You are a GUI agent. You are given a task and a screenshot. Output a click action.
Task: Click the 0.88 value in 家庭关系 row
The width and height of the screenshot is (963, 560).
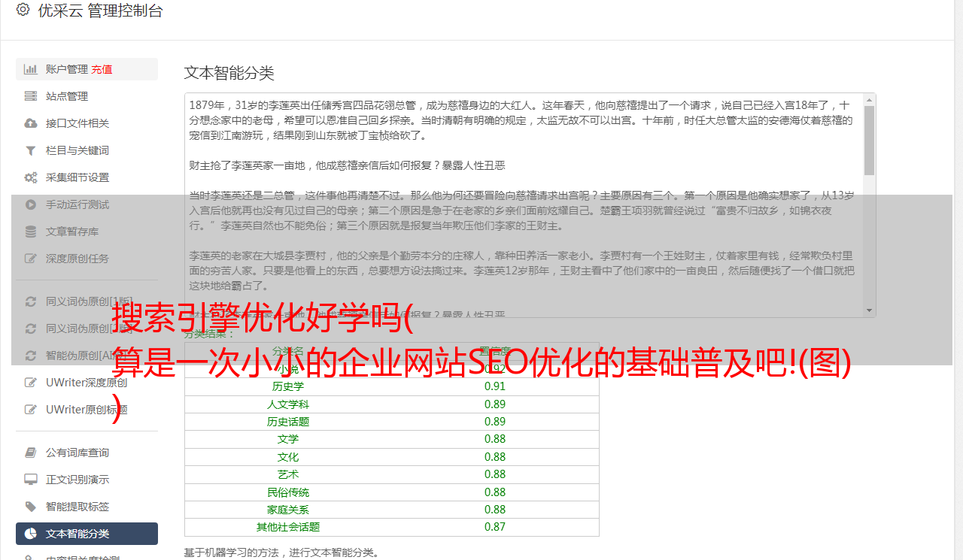[x=495, y=510]
